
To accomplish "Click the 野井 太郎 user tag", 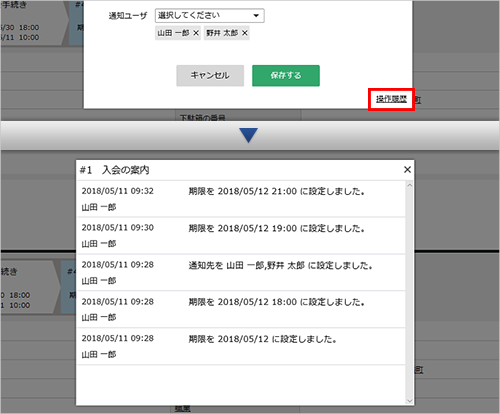I will click(x=222, y=33).
